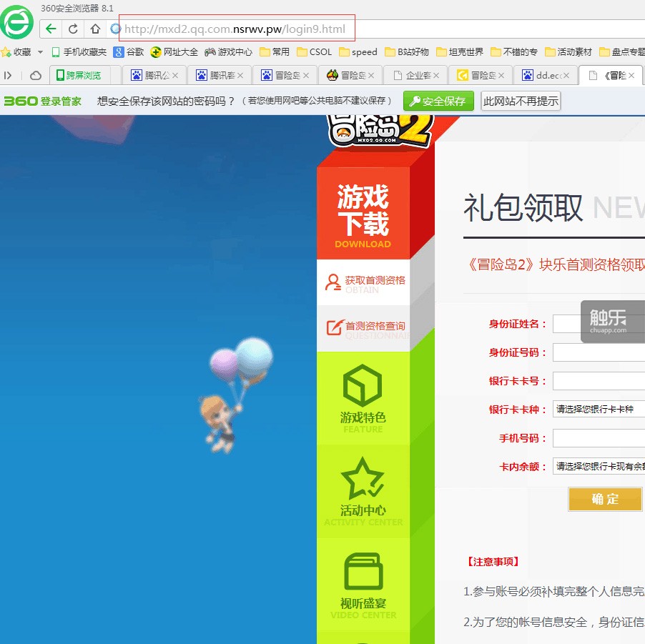Screen dimensions: 645x644
Task: Click the 360 browser green logo
Action: [x=16, y=23]
